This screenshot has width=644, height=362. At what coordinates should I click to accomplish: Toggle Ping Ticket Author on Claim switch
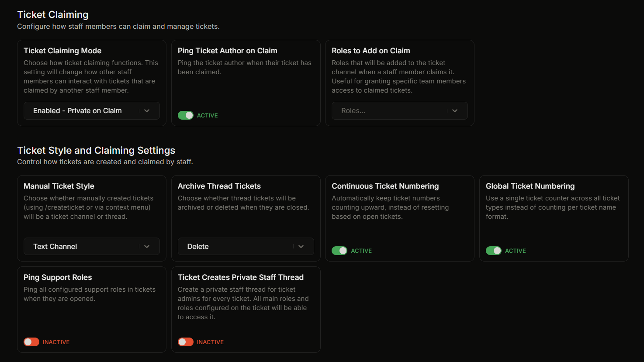[x=186, y=115]
